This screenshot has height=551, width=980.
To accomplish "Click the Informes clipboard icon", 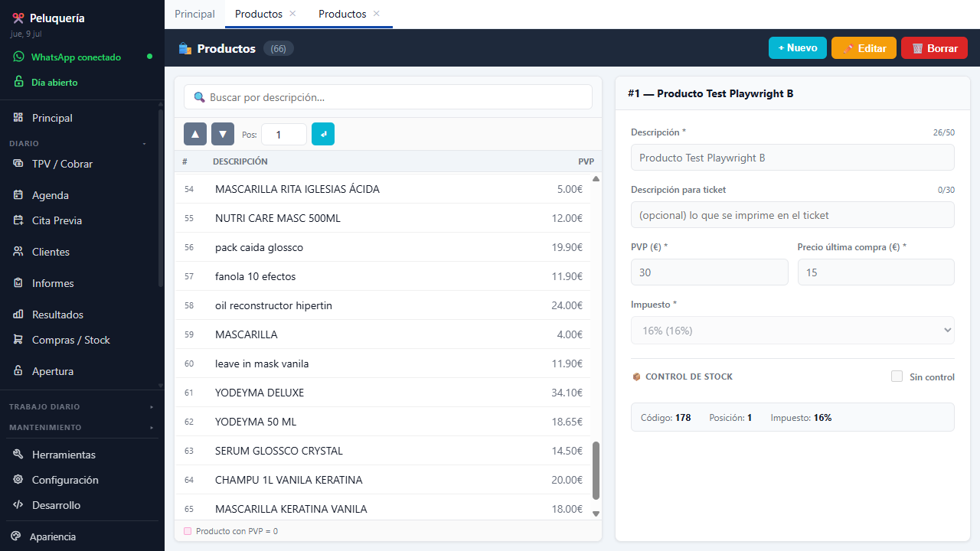I will coord(18,283).
